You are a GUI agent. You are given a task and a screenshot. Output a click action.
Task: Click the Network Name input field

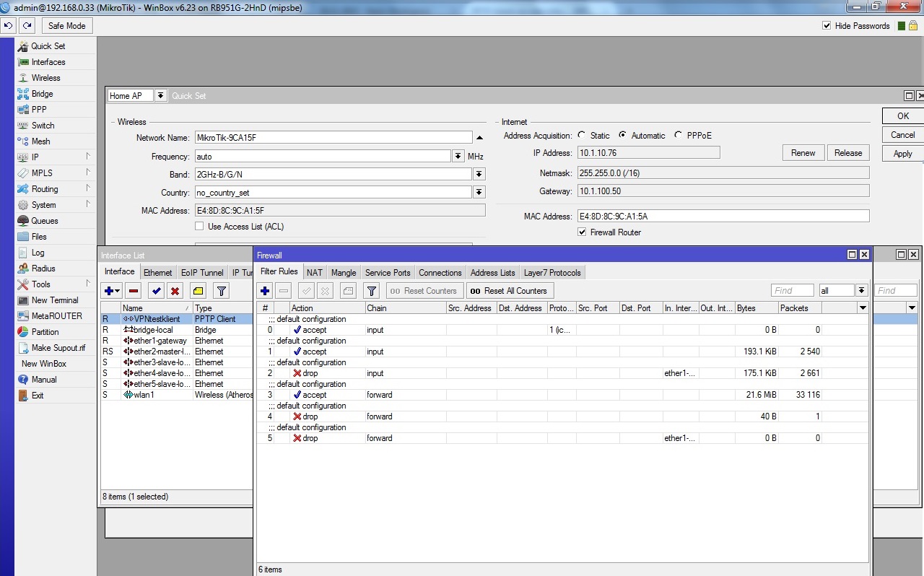click(x=334, y=137)
